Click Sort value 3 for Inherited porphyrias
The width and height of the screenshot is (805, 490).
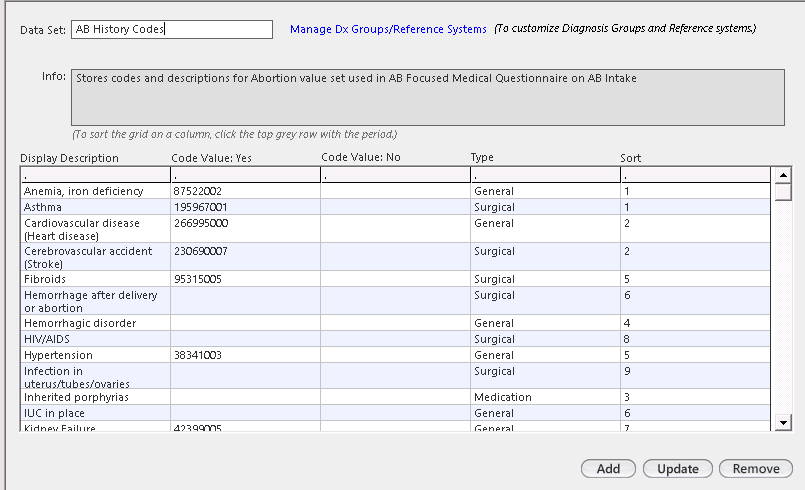(695, 397)
